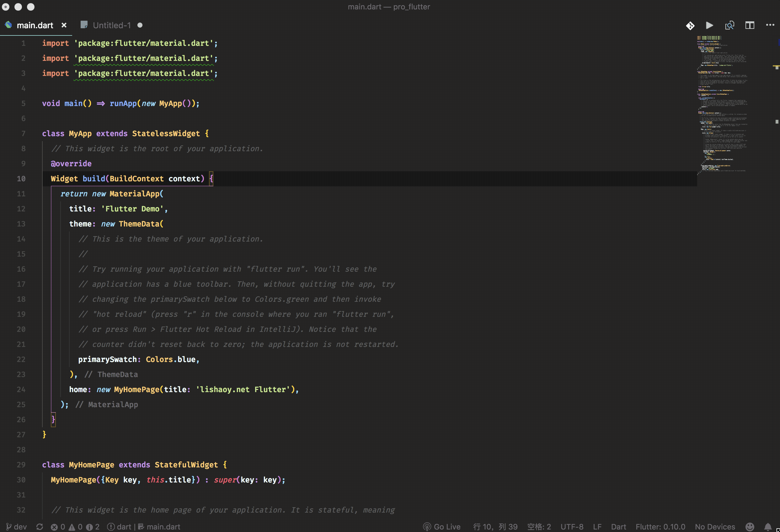Select the LF end-of-line sequence
This screenshot has height=532, width=780.
(x=597, y=527)
